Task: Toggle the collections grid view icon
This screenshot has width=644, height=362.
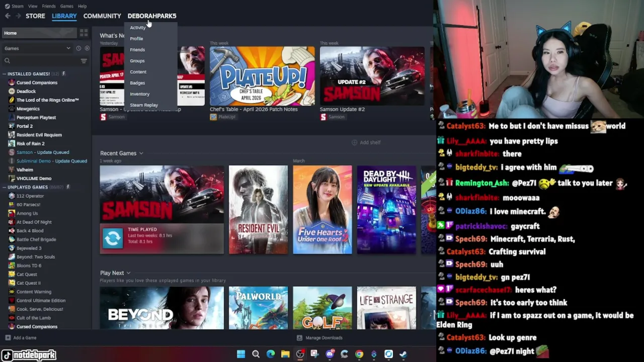Action: point(84,33)
